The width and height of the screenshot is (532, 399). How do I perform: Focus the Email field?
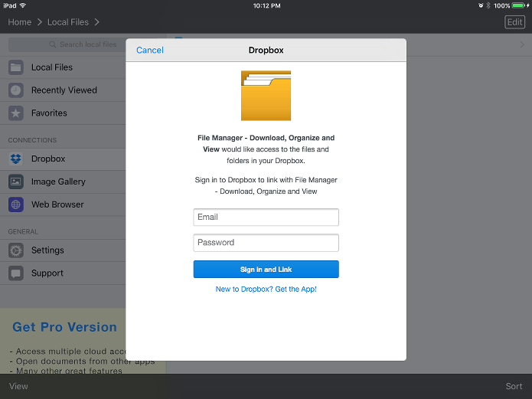click(x=266, y=217)
